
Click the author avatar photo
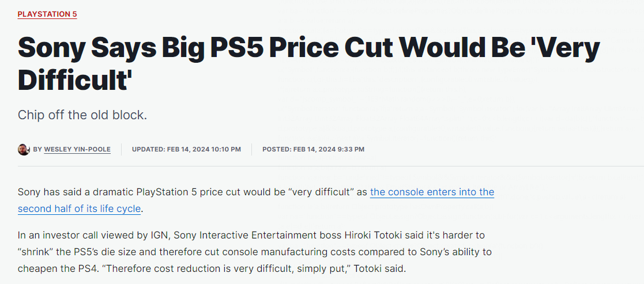pyautogui.click(x=24, y=149)
